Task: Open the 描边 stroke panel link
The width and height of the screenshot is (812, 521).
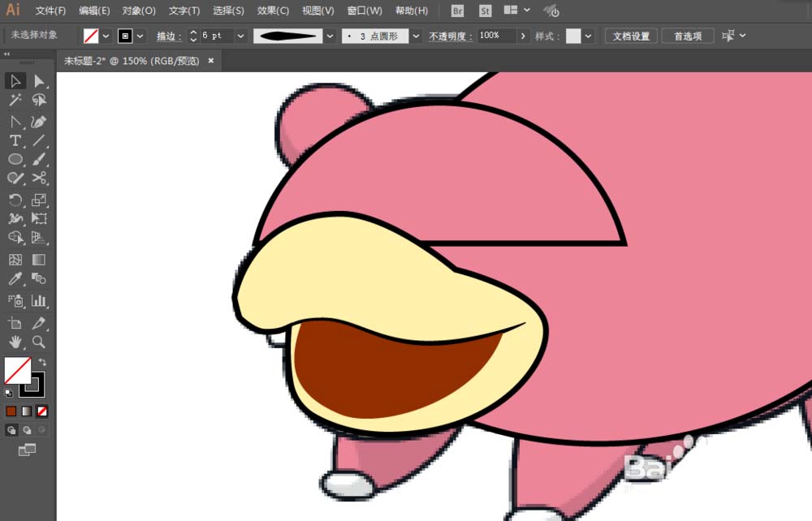Action: [169, 36]
